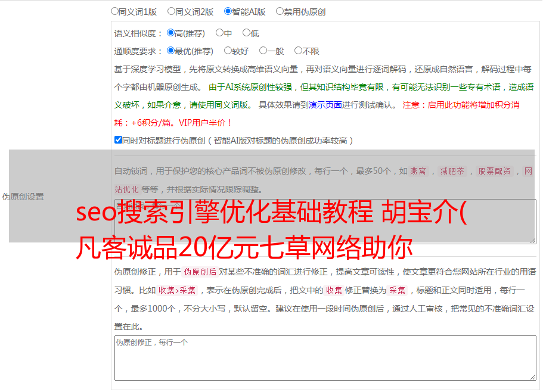This screenshot has height=392, width=543.
Task: Click the 伪原创设置 label
Action: click(x=23, y=197)
